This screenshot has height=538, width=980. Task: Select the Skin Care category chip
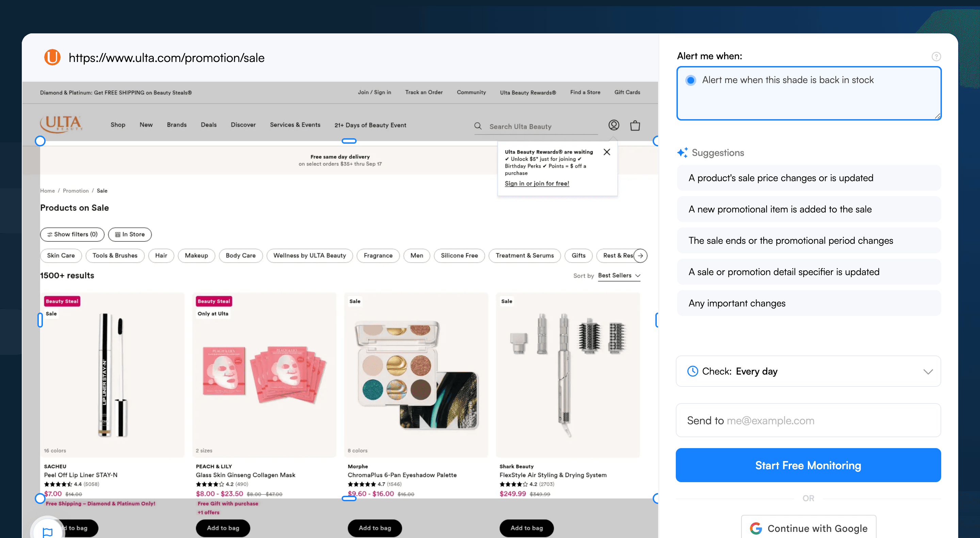coord(61,255)
